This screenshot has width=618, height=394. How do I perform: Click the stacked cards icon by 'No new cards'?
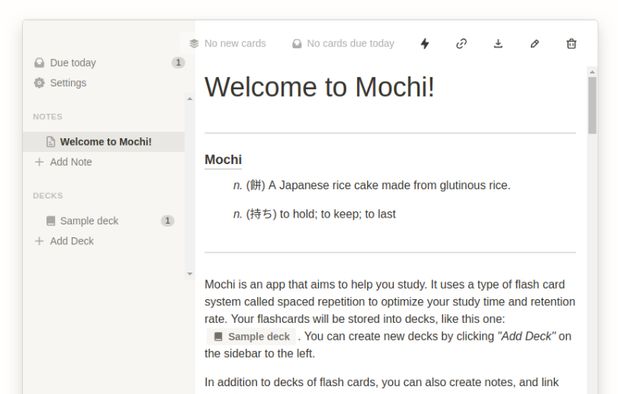(x=194, y=43)
